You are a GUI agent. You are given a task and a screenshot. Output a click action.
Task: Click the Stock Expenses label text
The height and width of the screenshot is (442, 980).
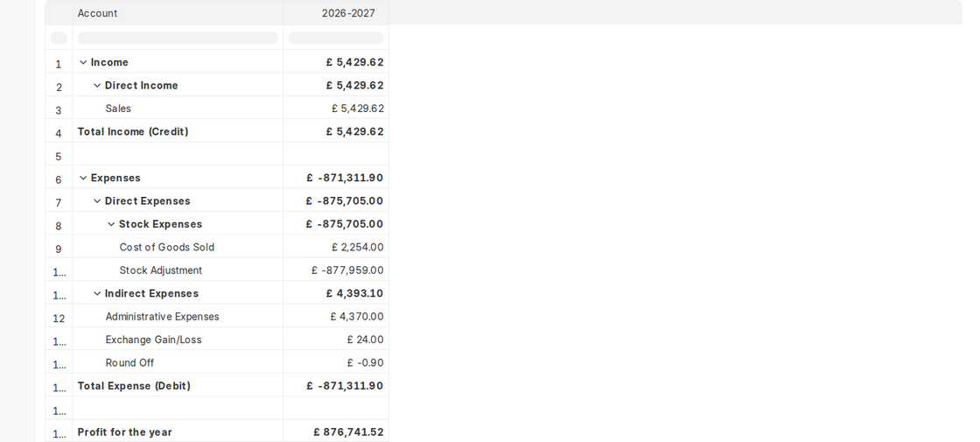161,224
